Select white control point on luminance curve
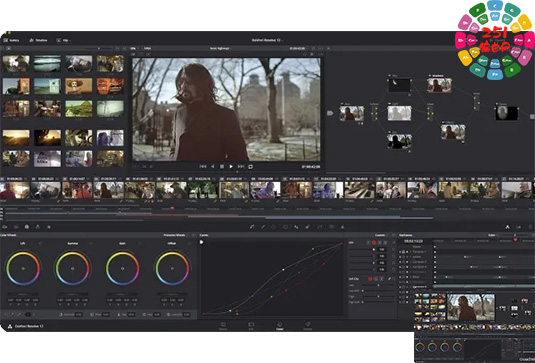535x363 pixels. [283, 270]
